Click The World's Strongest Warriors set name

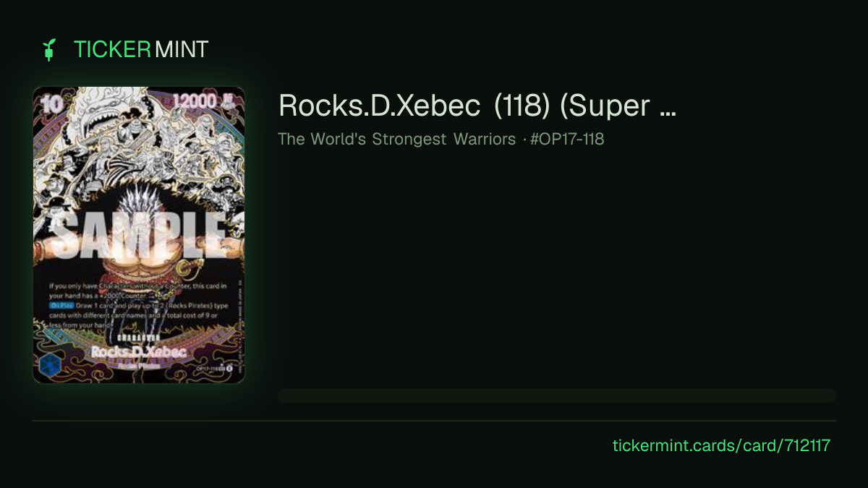[396, 139]
